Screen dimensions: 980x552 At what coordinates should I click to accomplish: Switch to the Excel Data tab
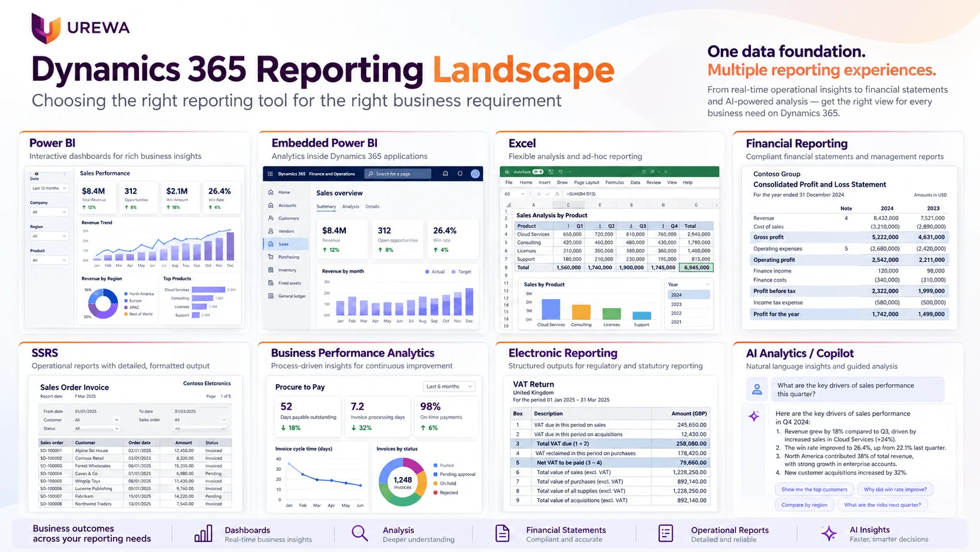[x=635, y=182]
